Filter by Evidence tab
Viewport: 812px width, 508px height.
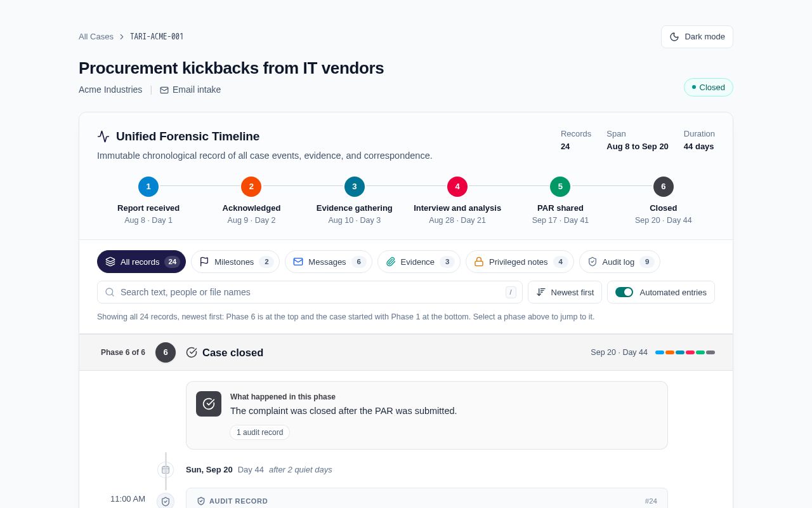(419, 262)
